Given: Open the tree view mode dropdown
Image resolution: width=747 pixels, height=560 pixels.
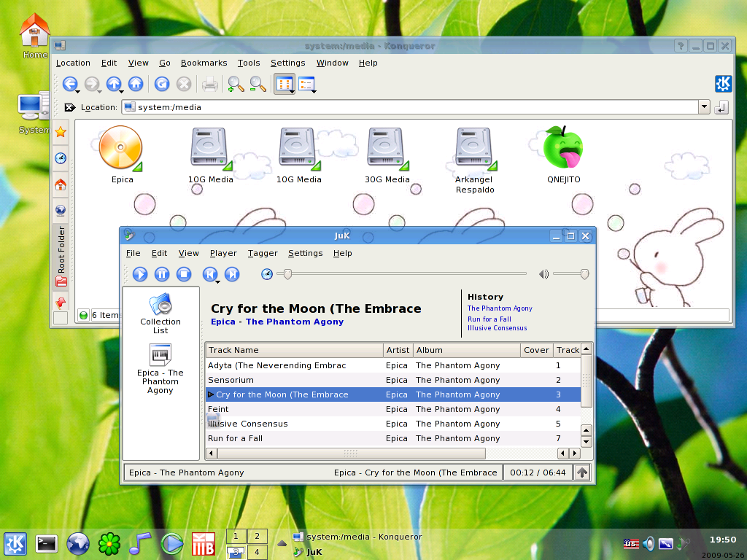Looking at the screenshot, I should pyautogui.click(x=307, y=85).
